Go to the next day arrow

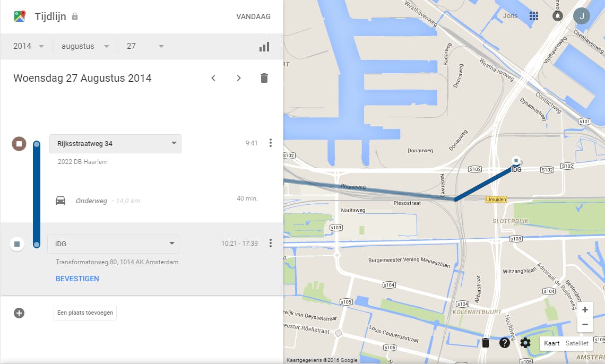(239, 78)
